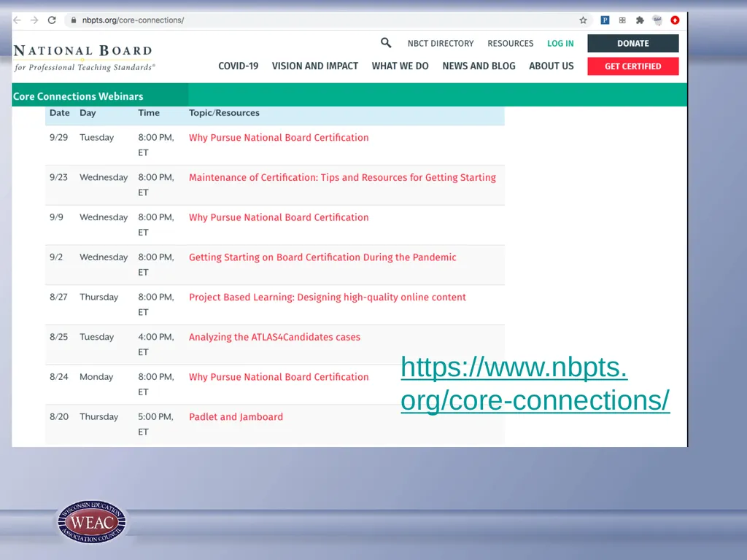The width and height of the screenshot is (747, 560).
Task: Open the site search magnifier icon
Action: tap(386, 43)
